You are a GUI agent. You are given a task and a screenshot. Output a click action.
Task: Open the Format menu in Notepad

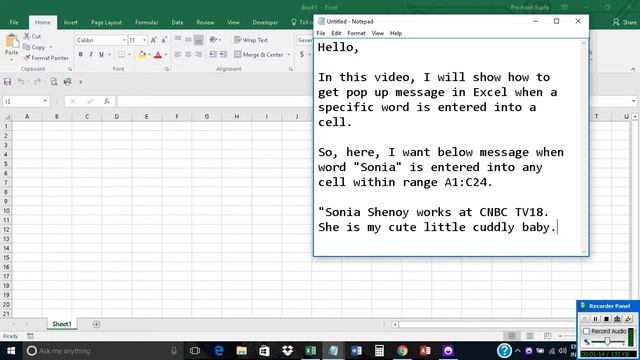(356, 33)
